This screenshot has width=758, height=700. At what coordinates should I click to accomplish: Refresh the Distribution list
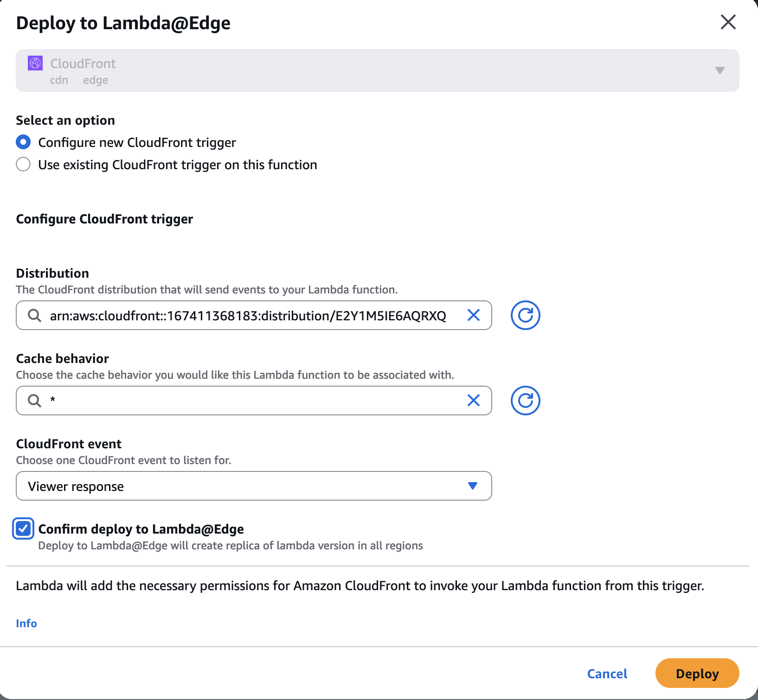(x=525, y=315)
